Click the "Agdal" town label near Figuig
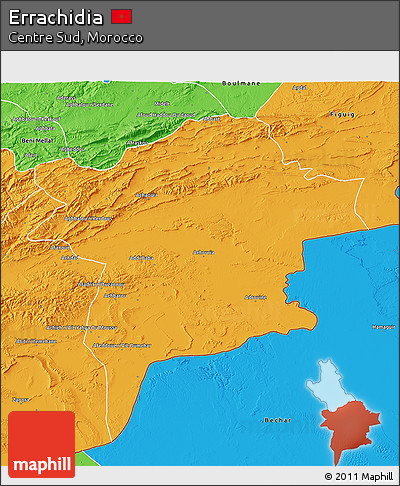400x486 pixels. pyautogui.click(x=299, y=88)
